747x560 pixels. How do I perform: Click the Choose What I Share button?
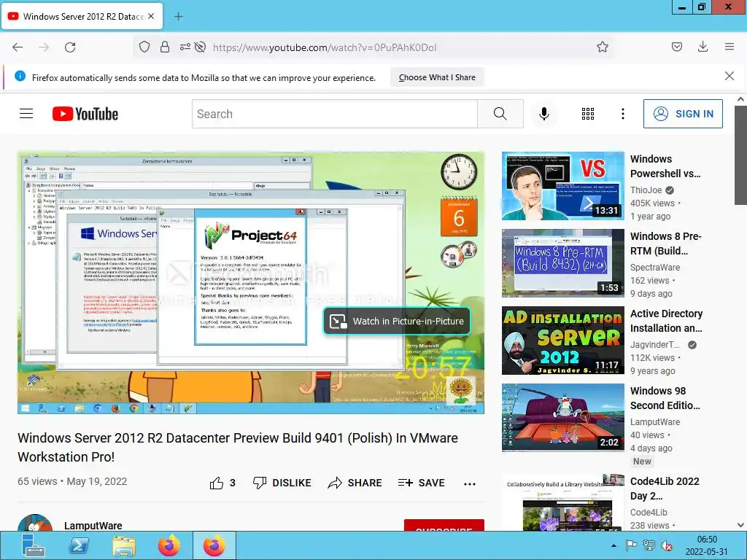[x=437, y=77]
